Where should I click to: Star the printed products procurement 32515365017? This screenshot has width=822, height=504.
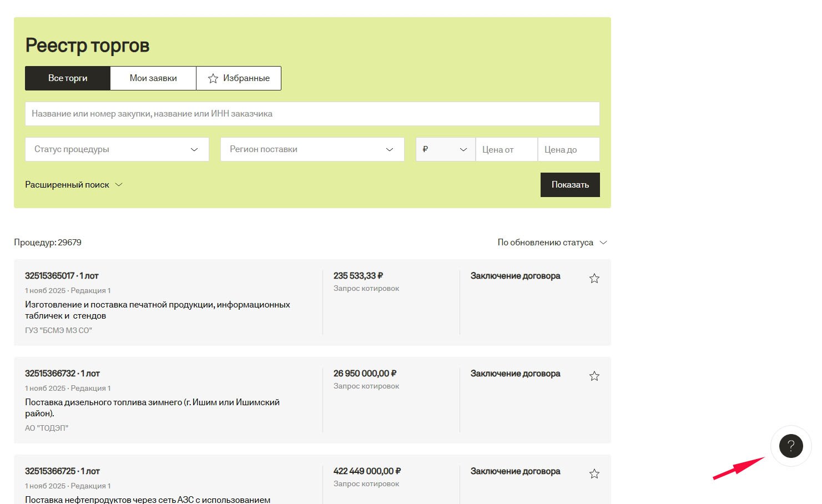point(594,279)
